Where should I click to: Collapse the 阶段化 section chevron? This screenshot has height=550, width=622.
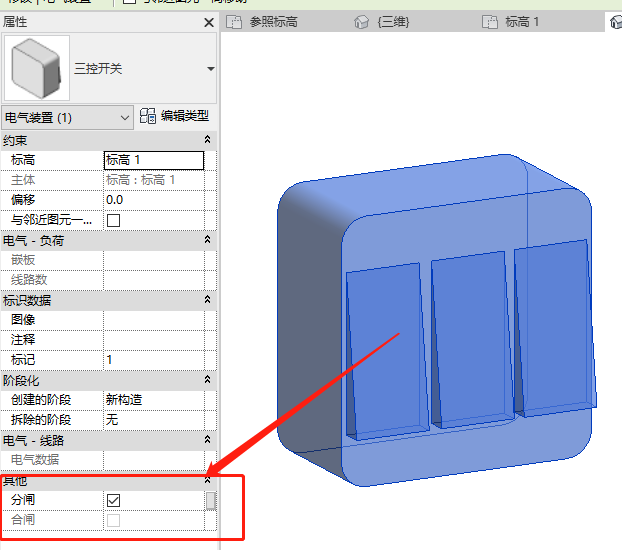coord(207,380)
